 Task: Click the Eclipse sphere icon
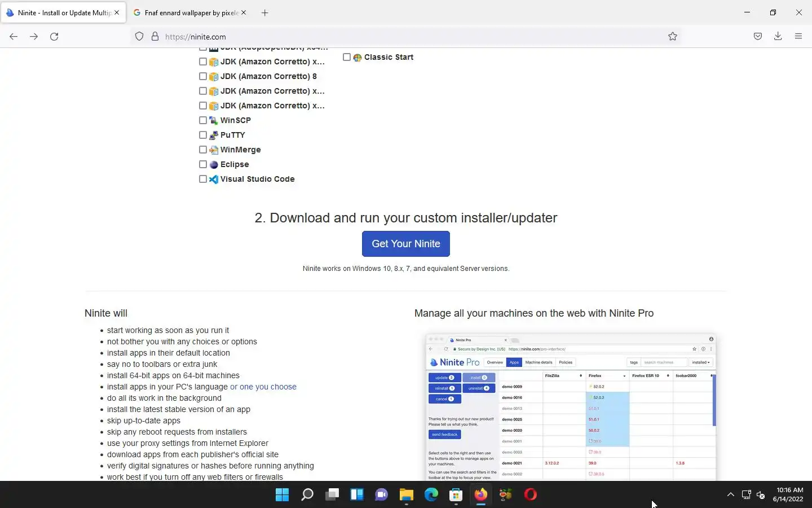pos(214,164)
